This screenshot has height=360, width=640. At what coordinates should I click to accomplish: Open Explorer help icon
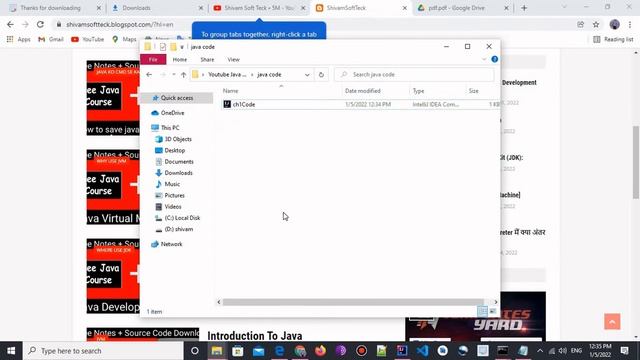coord(495,60)
